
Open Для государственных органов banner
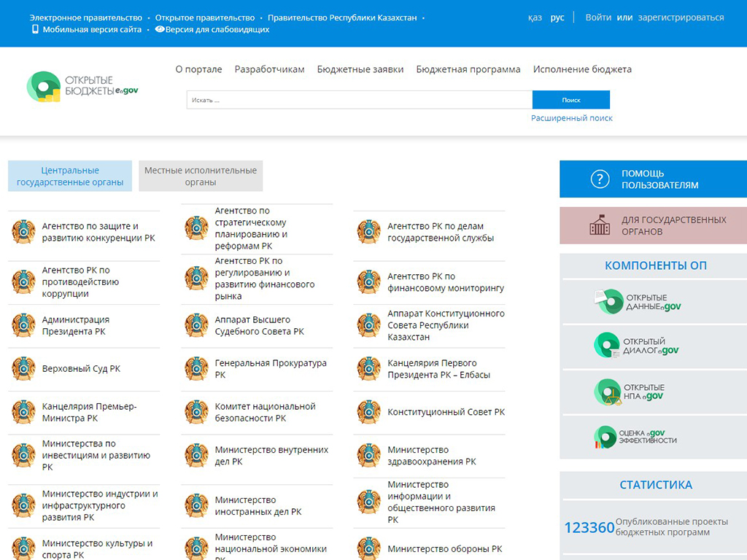tap(653, 225)
